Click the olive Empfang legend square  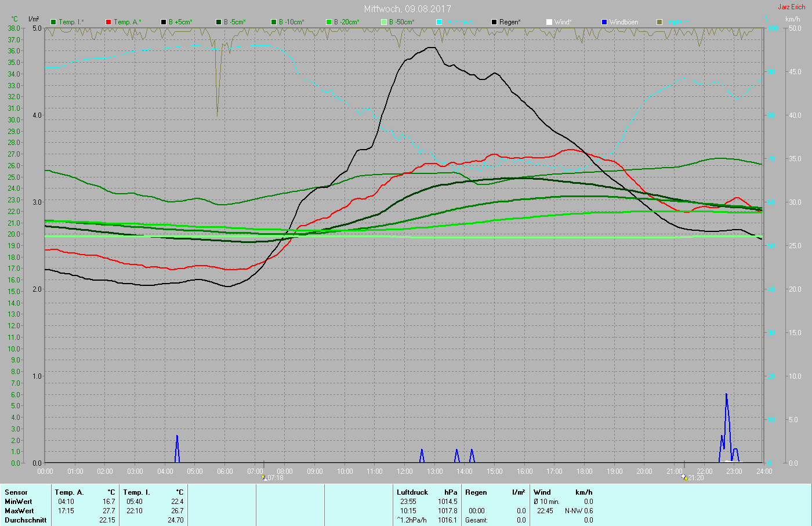click(x=659, y=22)
